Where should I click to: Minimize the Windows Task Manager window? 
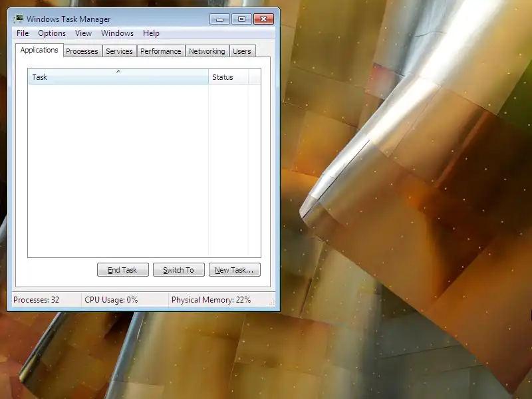pyautogui.click(x=220, y=19)
